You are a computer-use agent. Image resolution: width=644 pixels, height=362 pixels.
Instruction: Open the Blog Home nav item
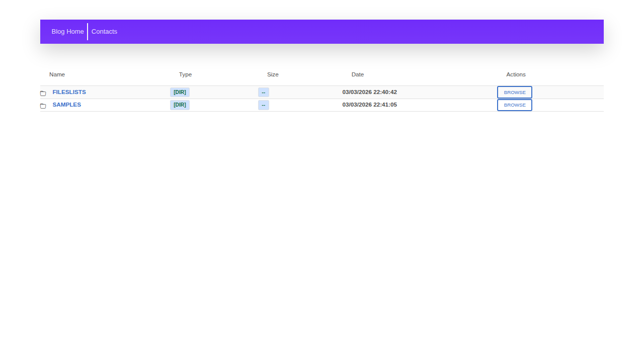pyautogui.click(x=67, y=32)
